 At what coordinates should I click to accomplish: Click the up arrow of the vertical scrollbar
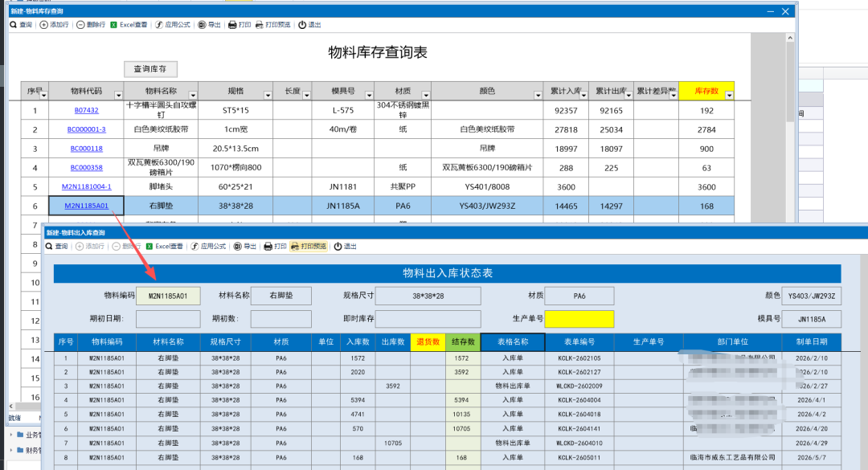click(x=790, y=38)
